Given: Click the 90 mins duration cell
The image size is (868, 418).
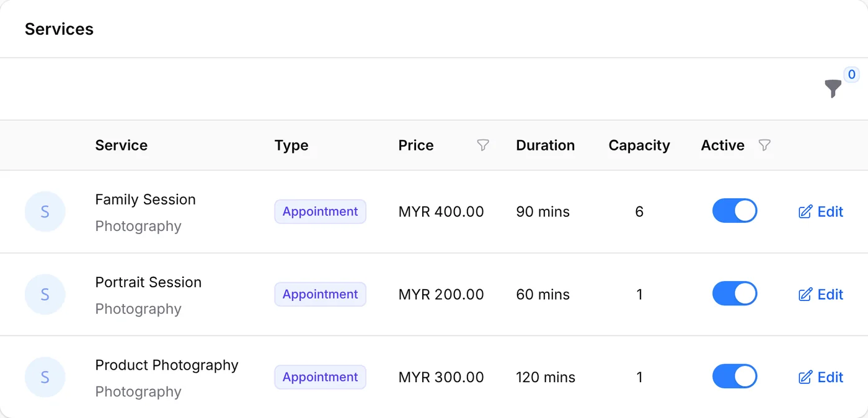Looking at the screenshot, I should [543, 212].
